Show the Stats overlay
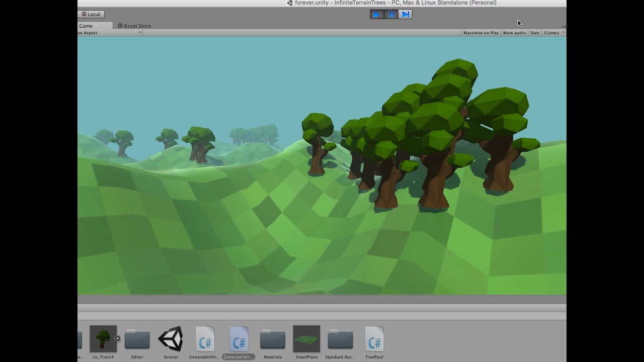Screen dimensions: 644x362 (535, 33)
